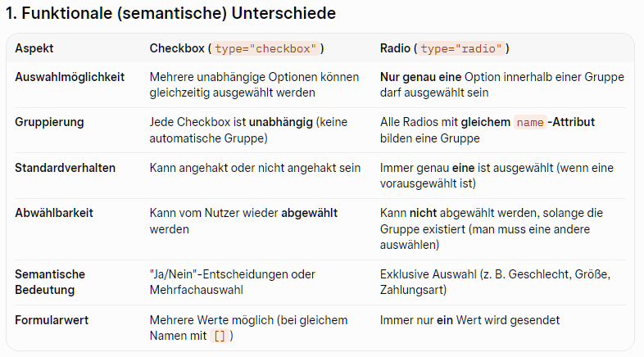
Task: Select the "Standardverhalten" row label
Action: pos(65,168)
